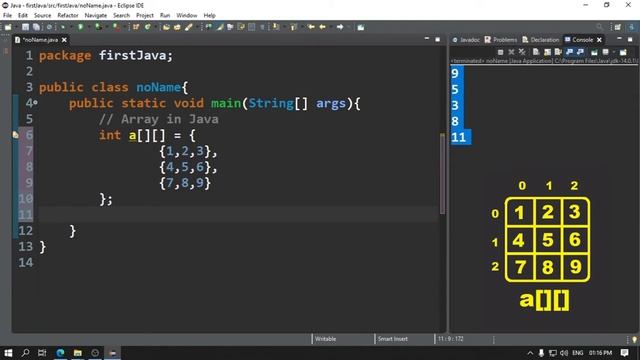
Task: Collapse the main method fold marker on line 4
Action: [x=36, y=103]
